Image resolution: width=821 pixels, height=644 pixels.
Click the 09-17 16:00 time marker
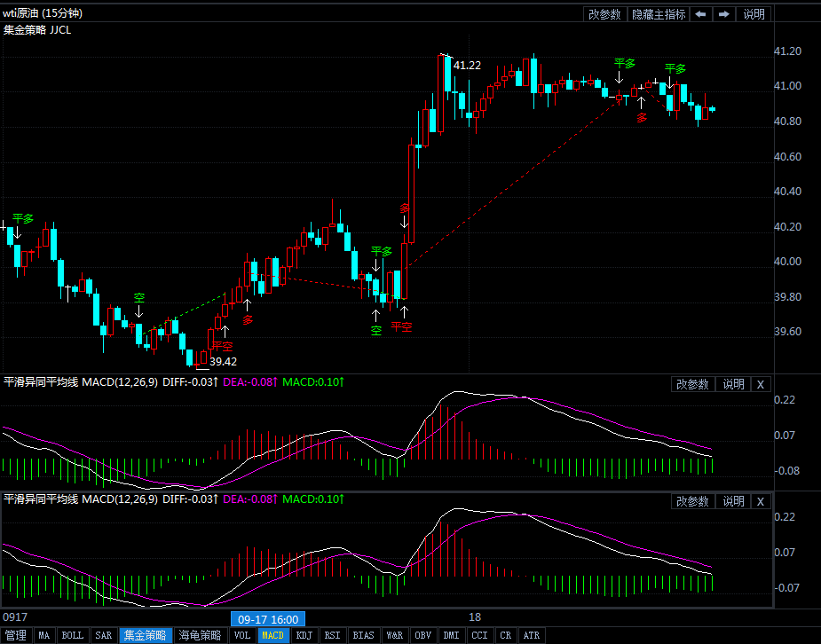point(268,619)
